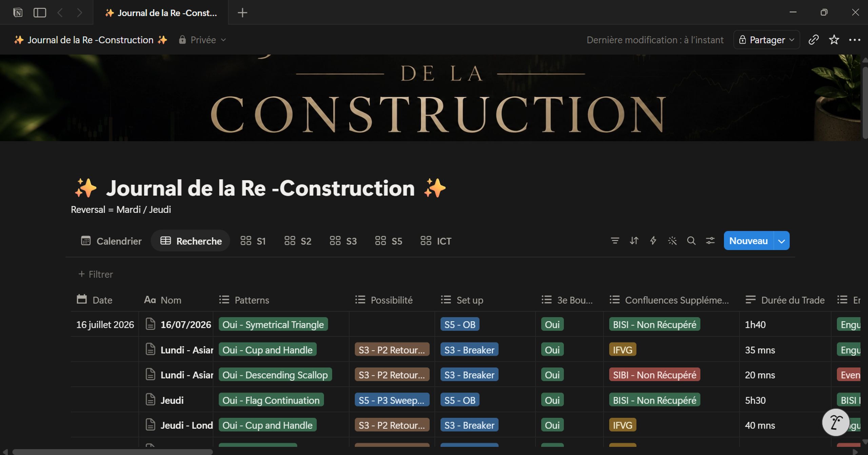Expand the Nouveau button arrow

point(782,241)
